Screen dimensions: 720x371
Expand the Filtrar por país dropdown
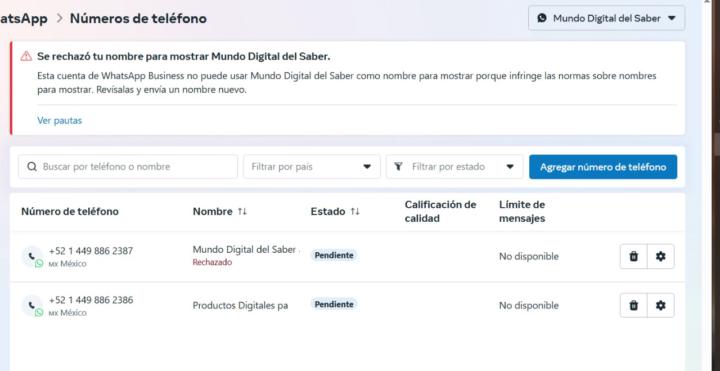coord(312,167)
